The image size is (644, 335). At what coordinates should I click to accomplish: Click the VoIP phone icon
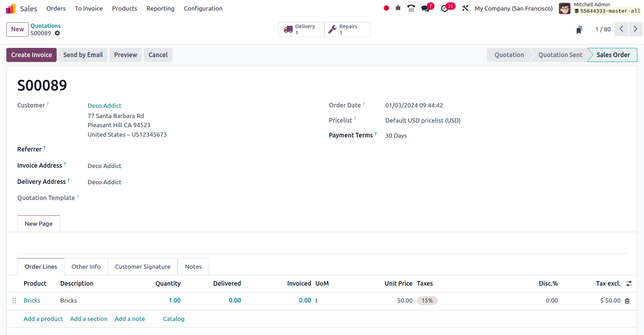[411, 8]
